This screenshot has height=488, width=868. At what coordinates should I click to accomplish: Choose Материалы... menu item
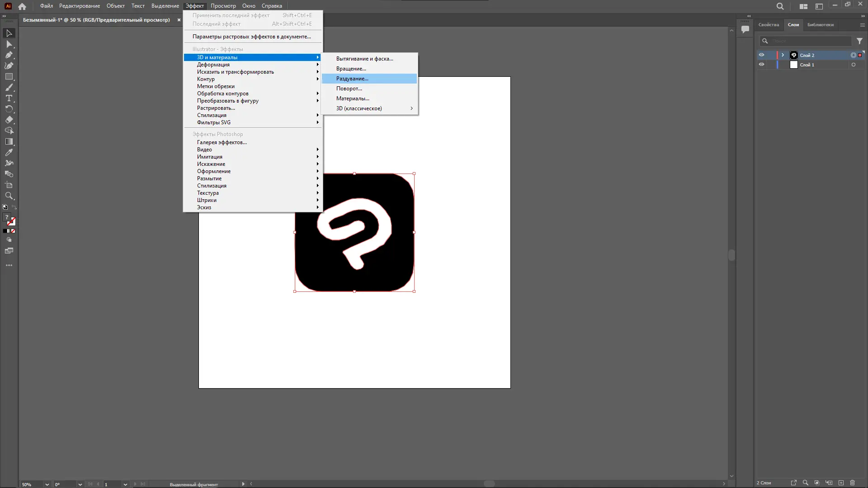click(x=370, y=99)
